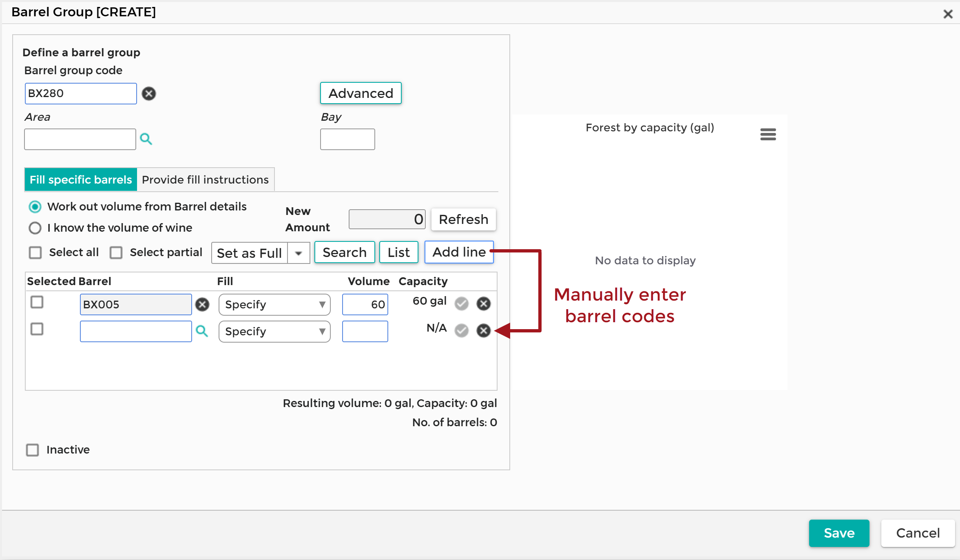This screenshot has height=560, width=960.
Task: Search barrel in the empty second row
Action: point(202,331)
